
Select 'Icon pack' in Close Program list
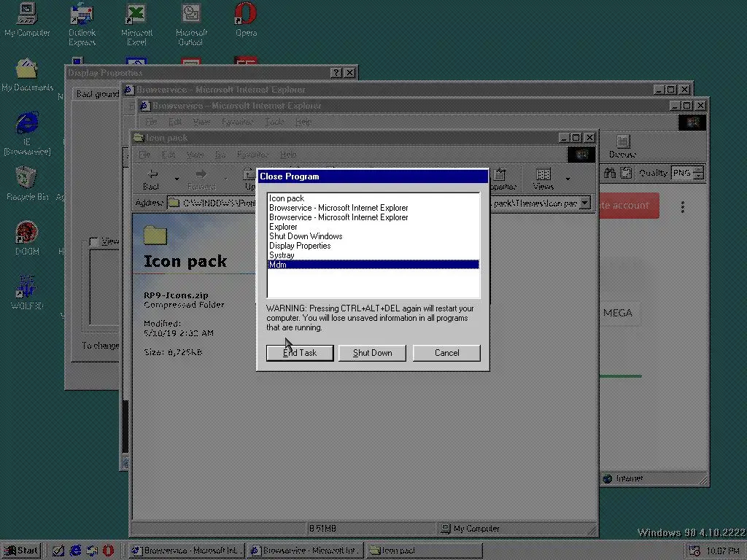373,198
